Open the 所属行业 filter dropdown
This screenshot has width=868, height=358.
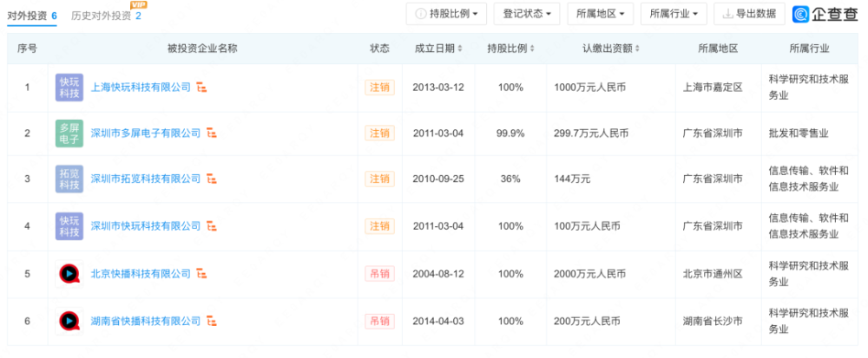(x=674, y=14)
